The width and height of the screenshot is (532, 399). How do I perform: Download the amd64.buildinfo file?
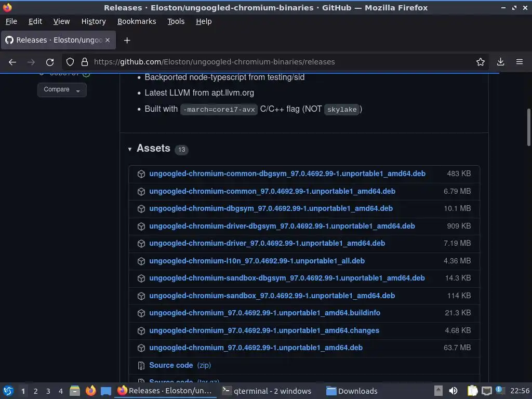[x=264, y=313]
